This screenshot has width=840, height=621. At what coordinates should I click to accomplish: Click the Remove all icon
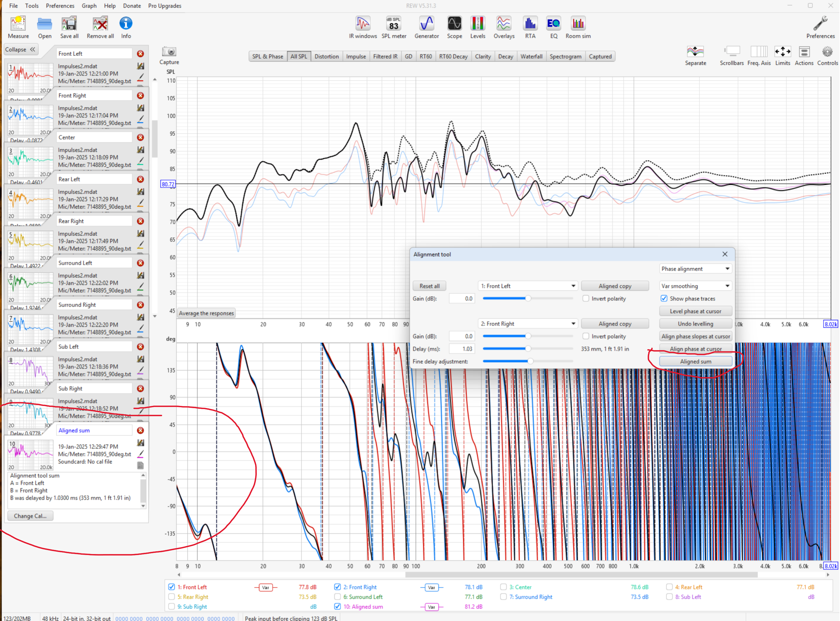tap(100, 27)
